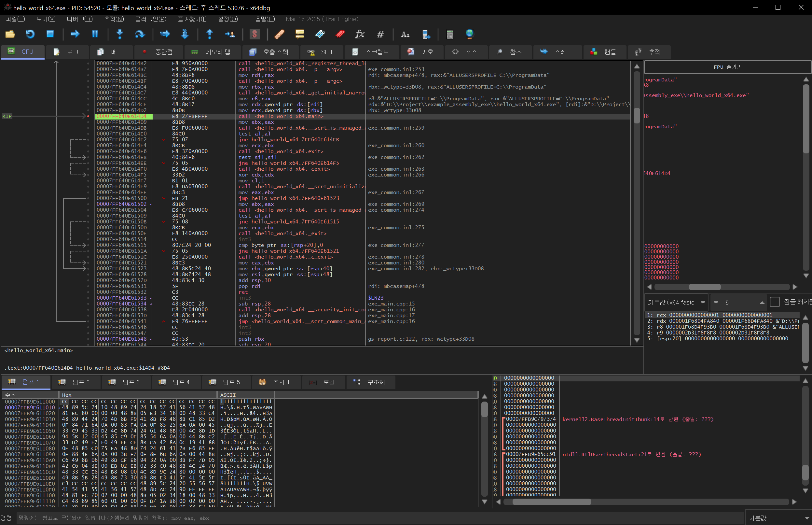The image size is (812, 525).
Task: Toggle breakpoint dot at the RIP line
Action: [x=88, y=116]
